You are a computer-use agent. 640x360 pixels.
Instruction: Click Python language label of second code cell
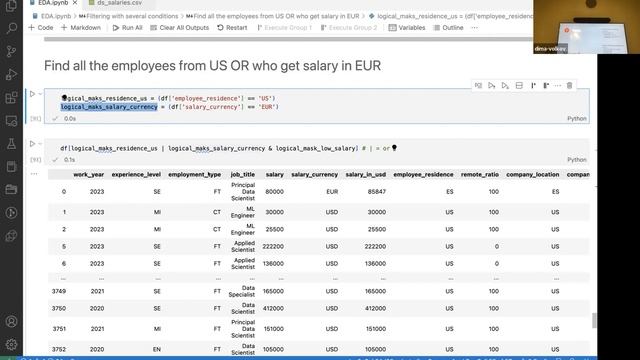(x=577, y=160)
